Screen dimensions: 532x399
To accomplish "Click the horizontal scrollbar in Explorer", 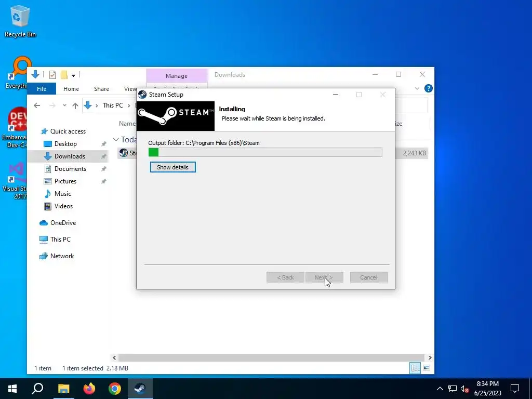I will [x=271, y=357].
